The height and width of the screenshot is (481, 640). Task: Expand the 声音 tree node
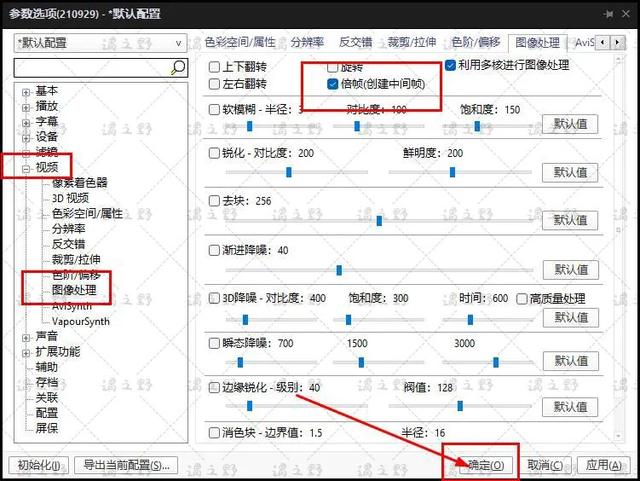coord(26,338)
